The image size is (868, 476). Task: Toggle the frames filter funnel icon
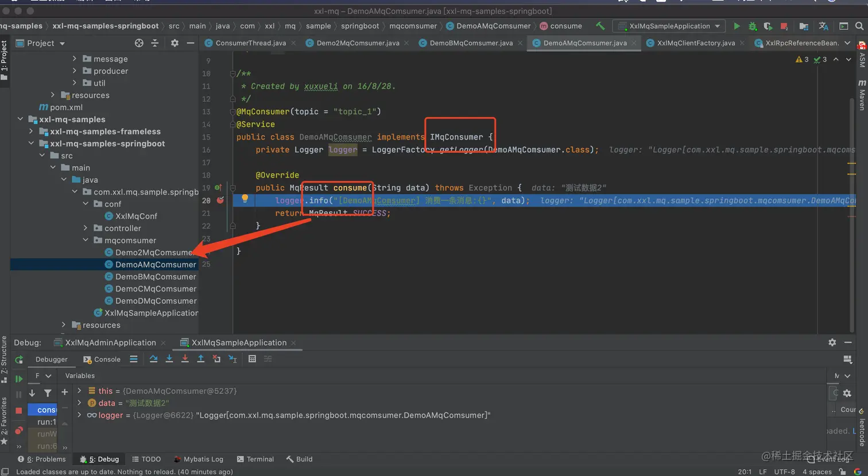pos(48,393)
